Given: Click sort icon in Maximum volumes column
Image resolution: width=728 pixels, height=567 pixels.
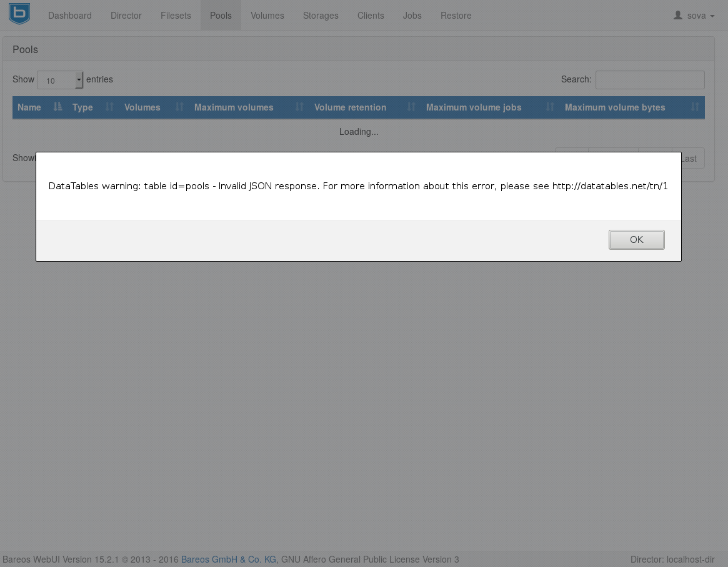Looking at the screenshot, I should click(x=299, y=107).
